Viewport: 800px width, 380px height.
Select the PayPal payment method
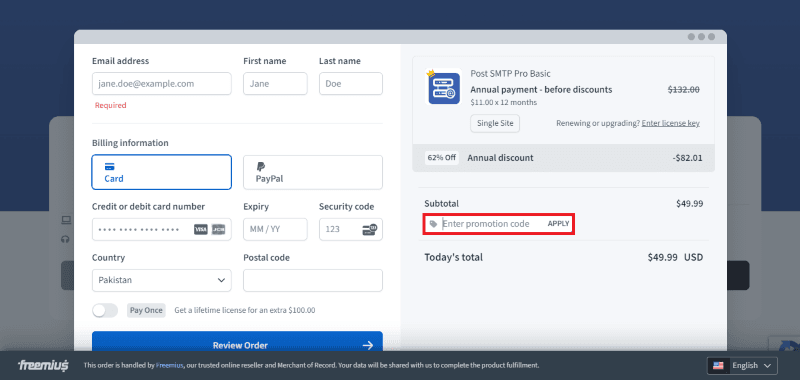[313, 172]
